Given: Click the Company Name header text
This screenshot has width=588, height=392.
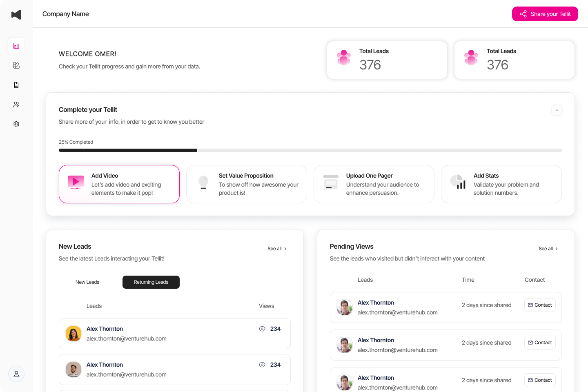Looking at the screenshot, I should (x=66, y=14).
